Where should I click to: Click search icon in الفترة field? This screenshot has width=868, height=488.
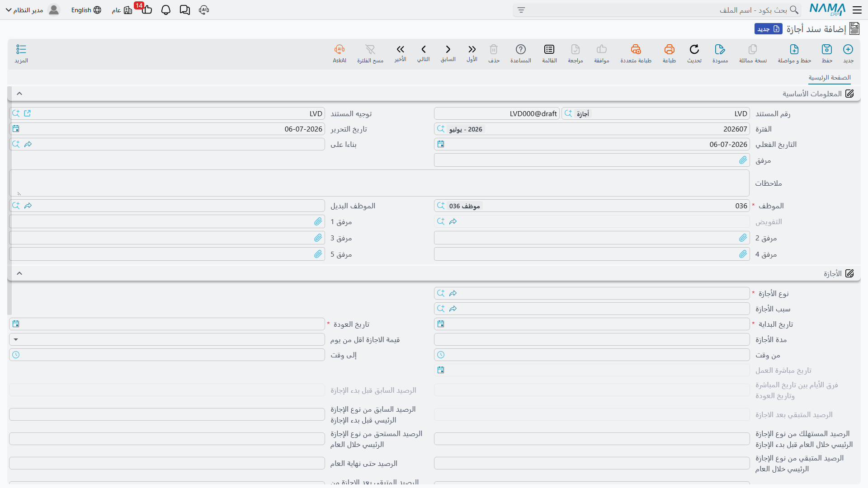pos(441,129)
